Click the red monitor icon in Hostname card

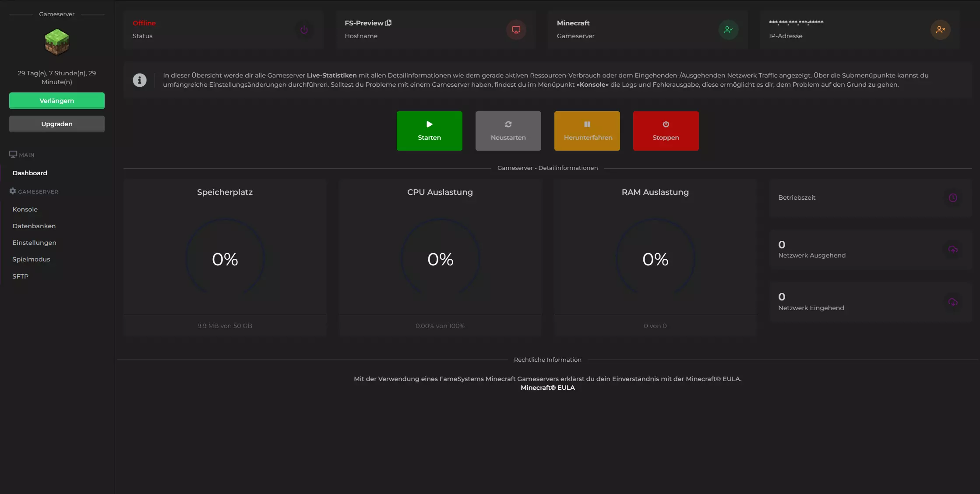tap(516, 30)
